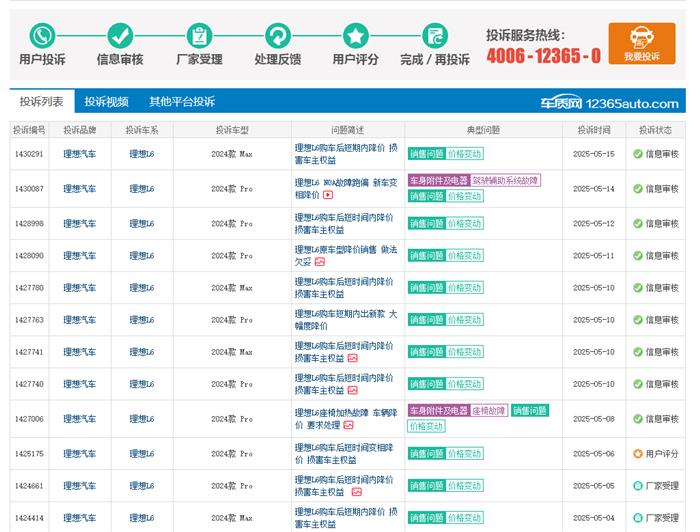Switch to the 其他平台投诉 tab
Viewport: 700px width, 532px height.
click(x=182, y=101)
